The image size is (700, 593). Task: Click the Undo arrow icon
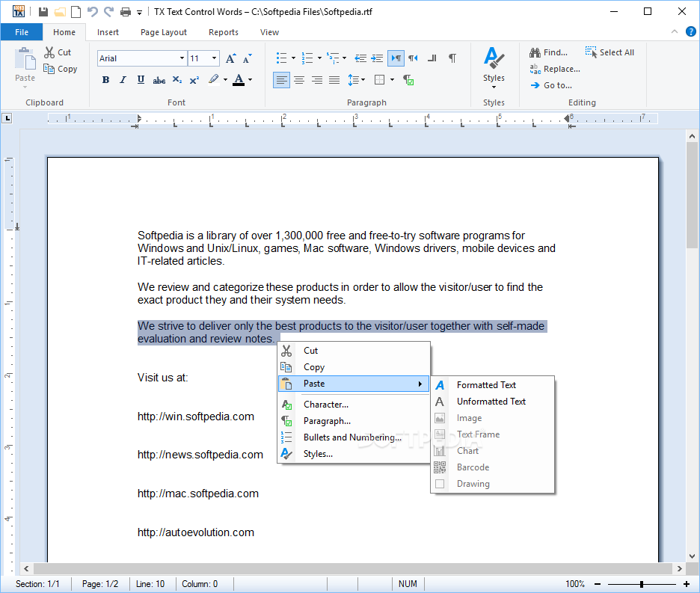point(93,12)
